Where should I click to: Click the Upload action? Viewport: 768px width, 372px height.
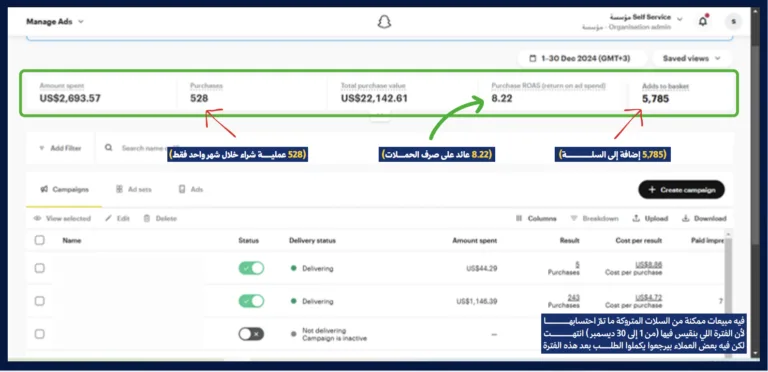coord(650,219)
